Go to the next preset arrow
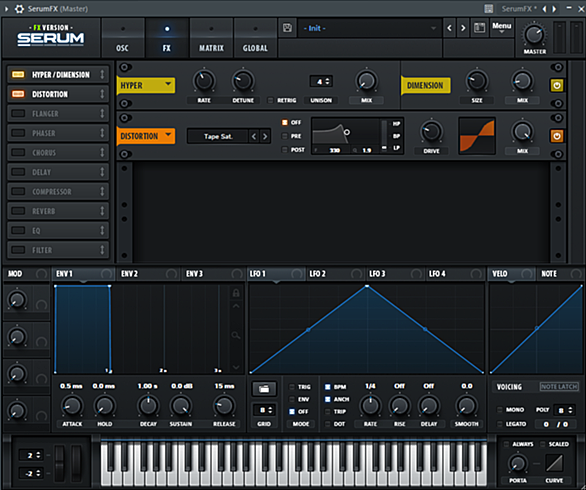 (x=463, y=28)
